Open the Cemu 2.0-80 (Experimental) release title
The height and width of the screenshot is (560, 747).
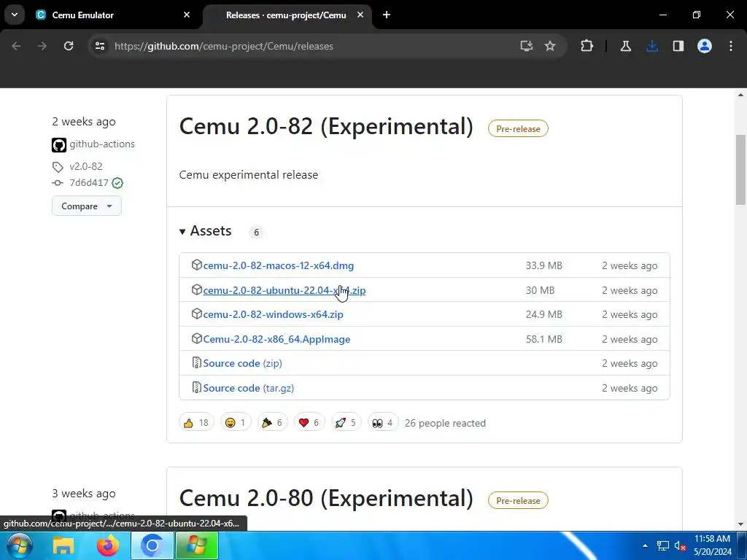[326, 499]
